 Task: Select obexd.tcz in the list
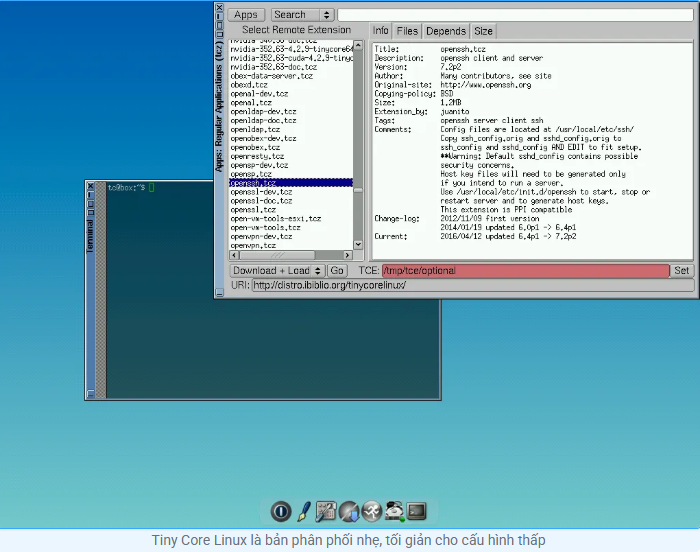291,85
